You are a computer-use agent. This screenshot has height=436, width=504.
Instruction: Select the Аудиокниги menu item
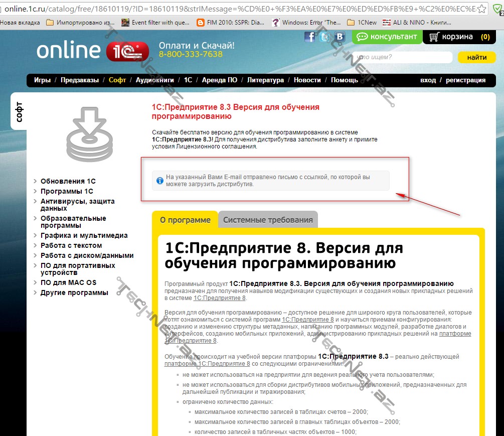tap(154, 80)
